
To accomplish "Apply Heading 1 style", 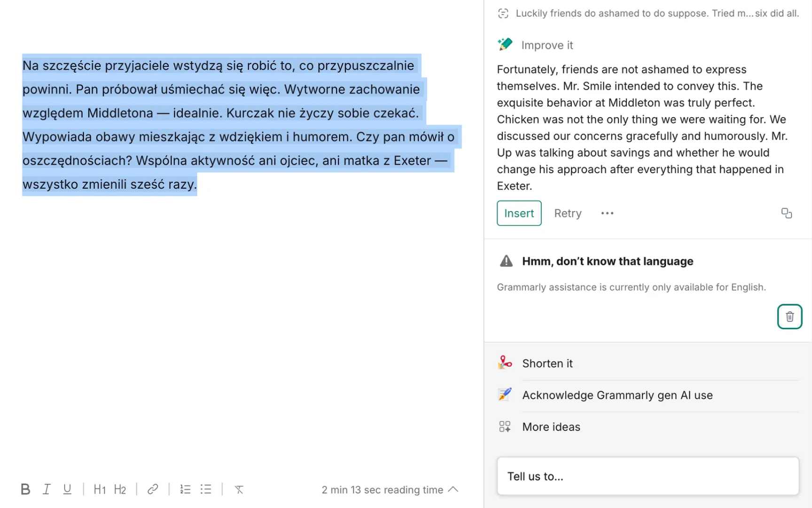I will coord(100,489).
